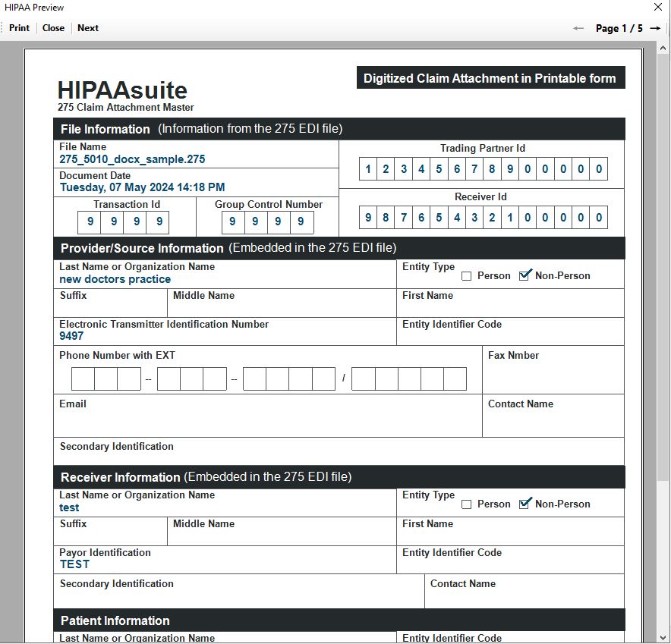Click Receiver First Name label
Viewport: 671px width, 644px height.
[x=427, y=524]
